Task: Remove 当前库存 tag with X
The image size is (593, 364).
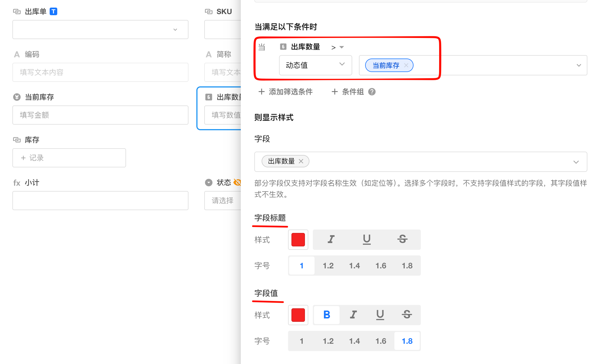Action: (406, 65)
